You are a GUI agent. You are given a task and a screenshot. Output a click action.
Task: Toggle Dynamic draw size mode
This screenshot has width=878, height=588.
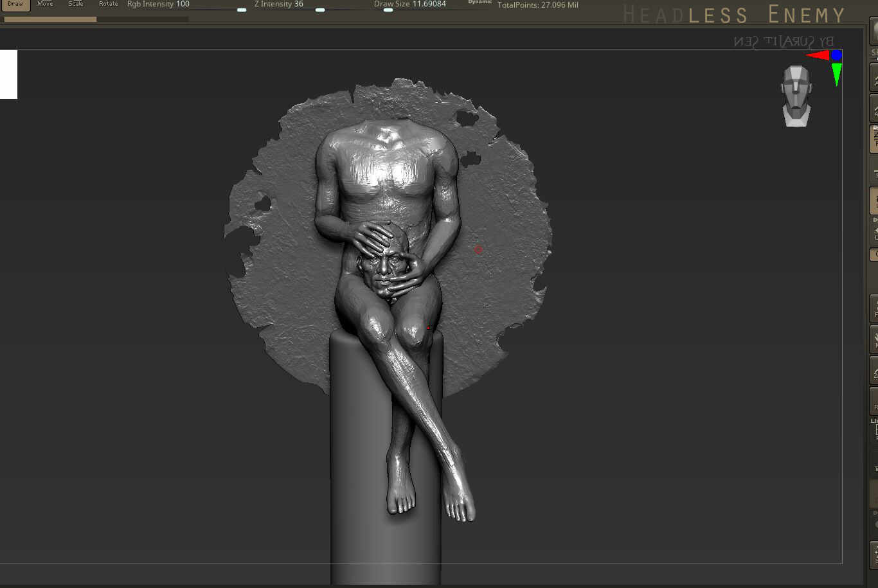479,3
